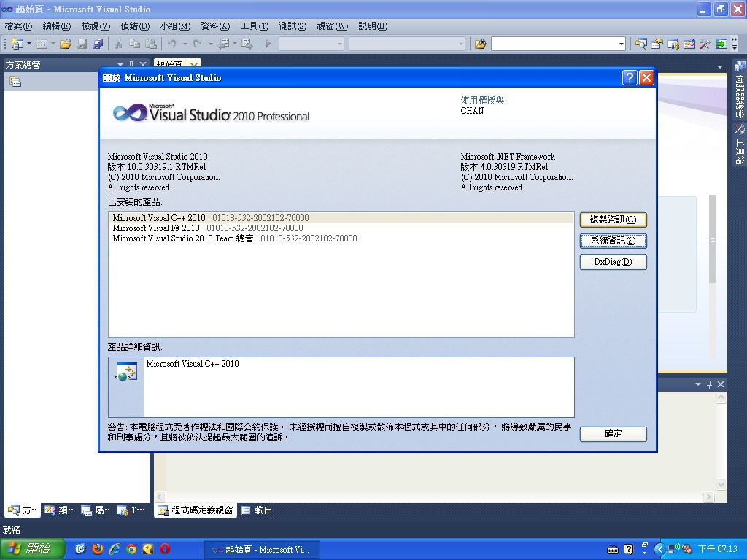
Task: Open the 檢視(V) View menu
Action: click(x=96, y=26)
